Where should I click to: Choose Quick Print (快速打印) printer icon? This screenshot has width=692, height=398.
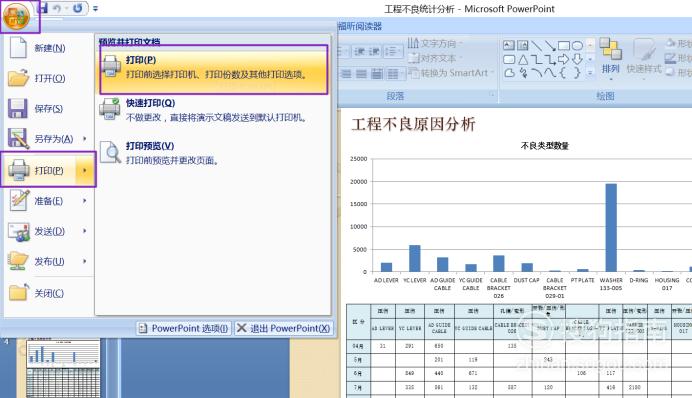tap(110, 109)
